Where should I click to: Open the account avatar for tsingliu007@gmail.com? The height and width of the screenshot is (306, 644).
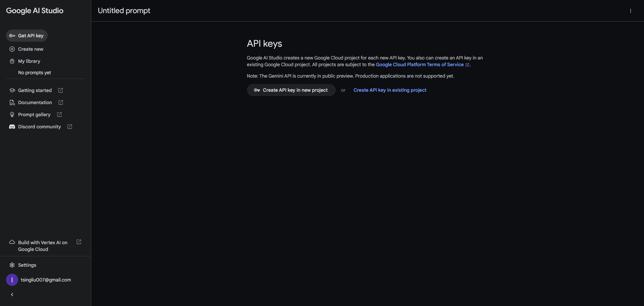[12, 280]
